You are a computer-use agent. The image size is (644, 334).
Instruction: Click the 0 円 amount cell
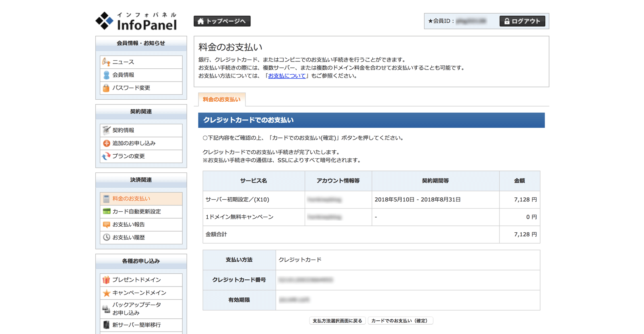coord(520,217)
